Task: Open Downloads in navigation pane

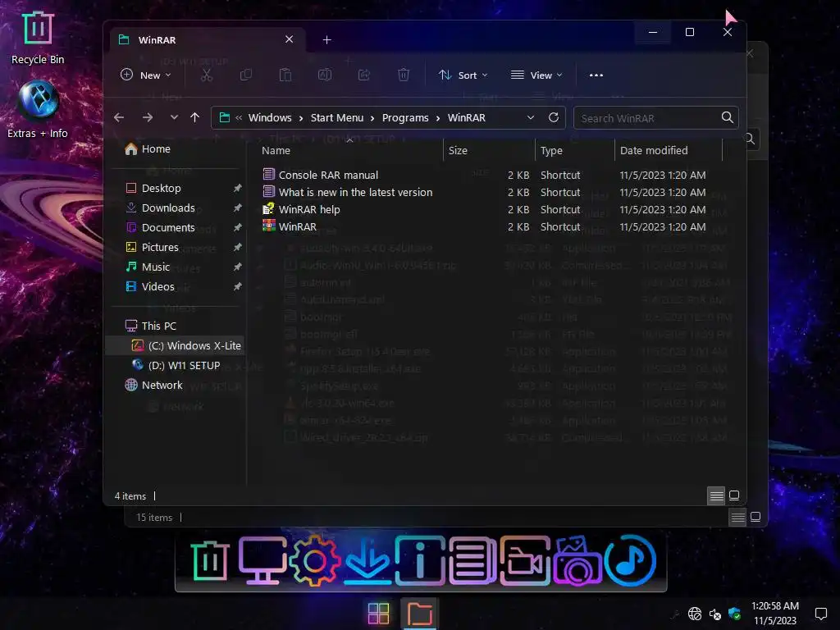Action: [168, 208]
